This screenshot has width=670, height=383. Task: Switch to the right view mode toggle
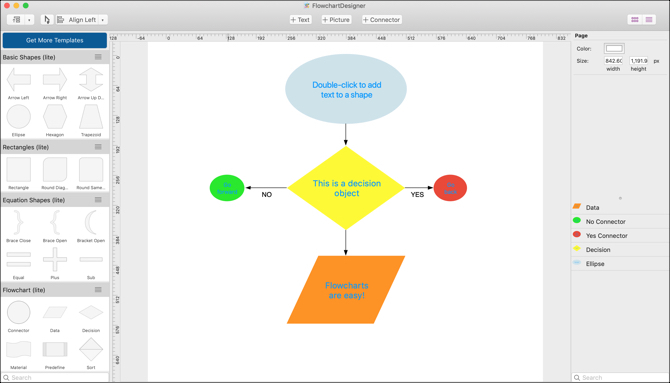(649, 20)
